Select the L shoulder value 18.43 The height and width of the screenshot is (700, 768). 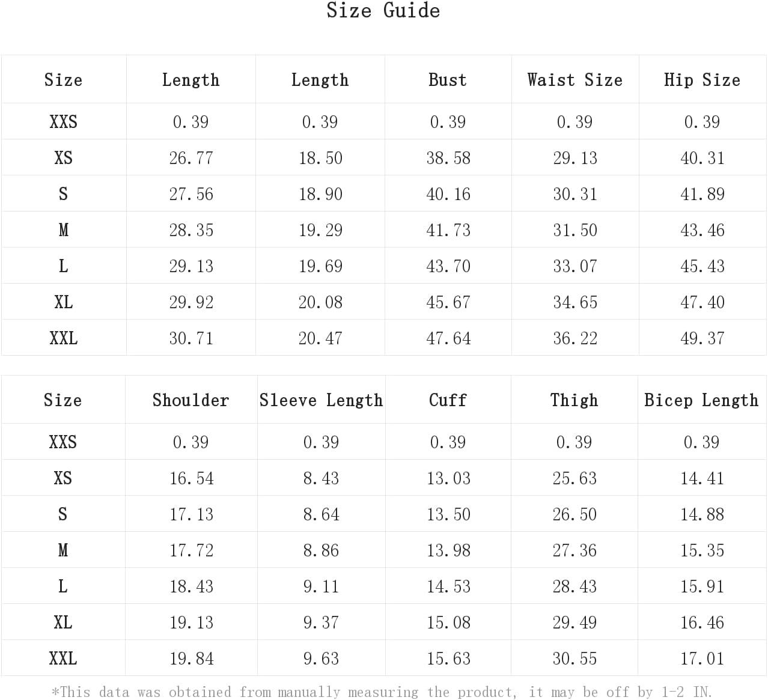click(191, 586)
